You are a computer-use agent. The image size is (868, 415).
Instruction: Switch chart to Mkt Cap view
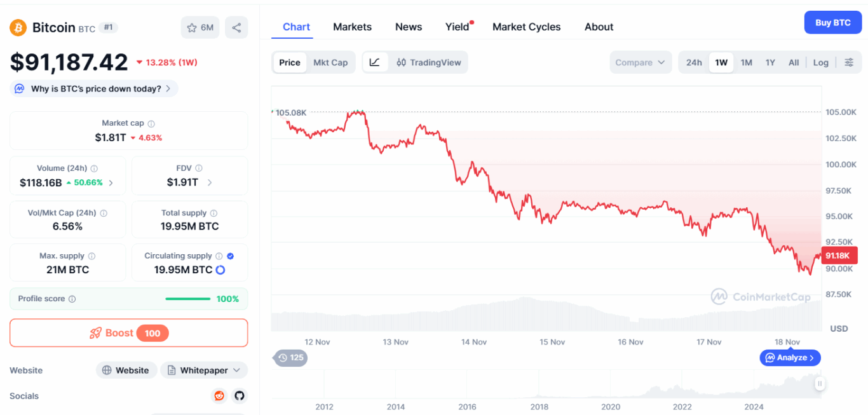pyautogui.click(x=330, y=62)
